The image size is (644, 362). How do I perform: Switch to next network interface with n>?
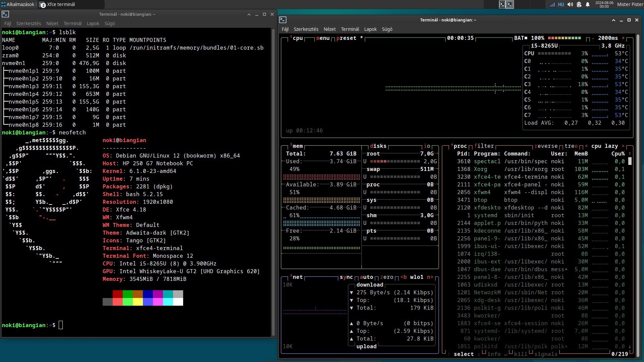(430, 277)
